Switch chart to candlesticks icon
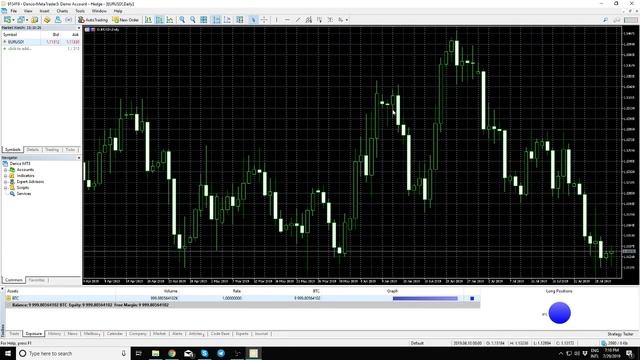Image resolution: width=640 pixels, height=360 pixels. 159,20
